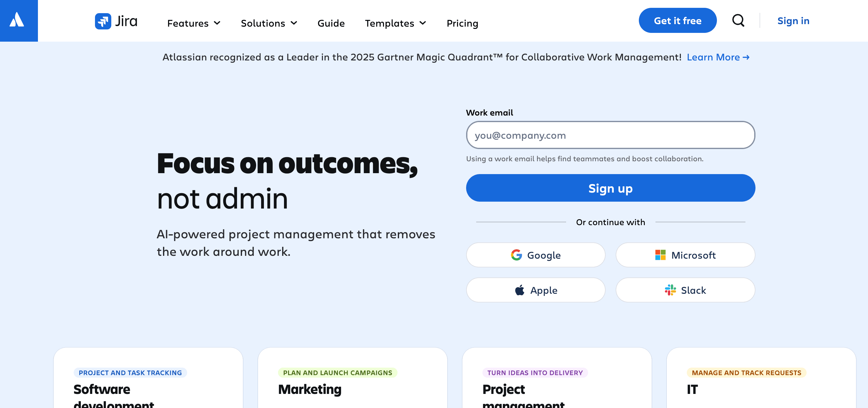Open the Marketing campaigns card
The width and height of the screenshot is (868, 408).
pyautogui.click(x=352, y=384)
